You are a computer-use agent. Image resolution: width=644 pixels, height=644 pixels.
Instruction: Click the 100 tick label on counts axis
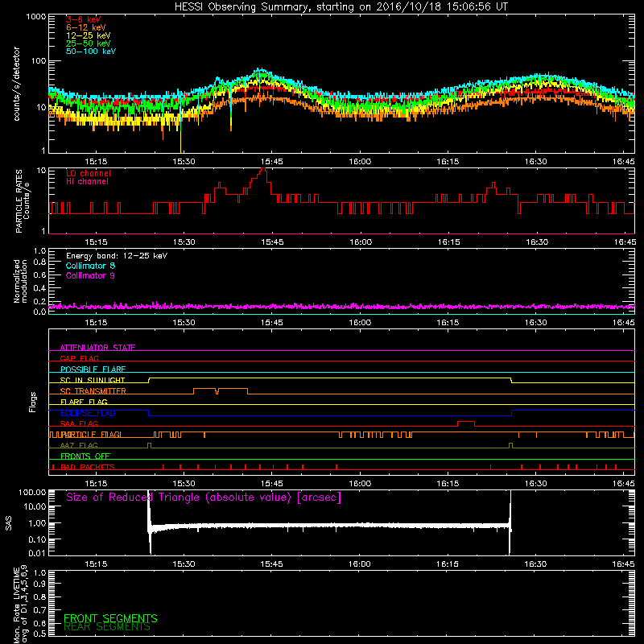click(x=39, y=61)
